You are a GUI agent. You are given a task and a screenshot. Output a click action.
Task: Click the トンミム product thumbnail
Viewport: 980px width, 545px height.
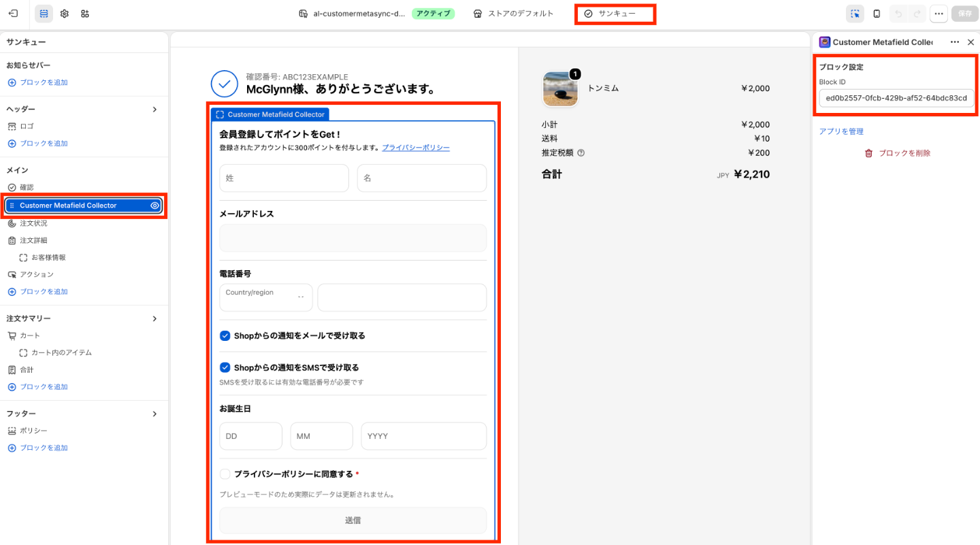click(x=561, y=89)
